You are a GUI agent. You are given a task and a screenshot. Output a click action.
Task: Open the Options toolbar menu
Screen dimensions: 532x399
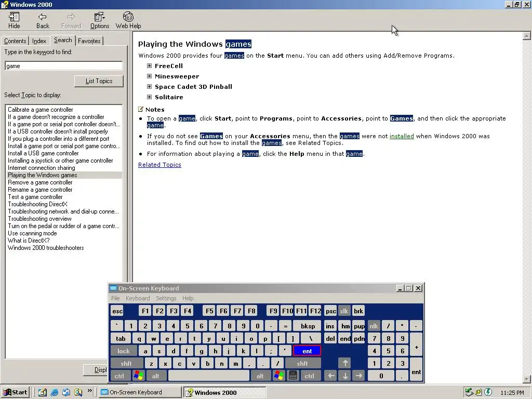[x=99, y=20]
